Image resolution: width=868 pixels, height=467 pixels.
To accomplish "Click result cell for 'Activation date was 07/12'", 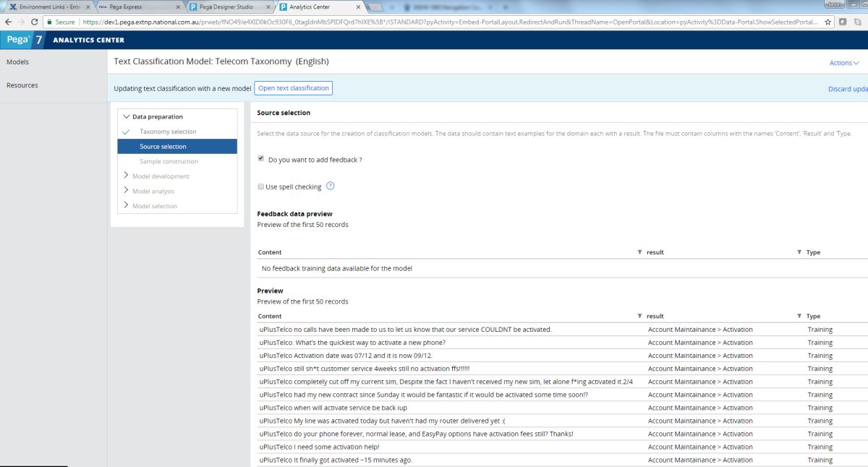I will 700,356.
